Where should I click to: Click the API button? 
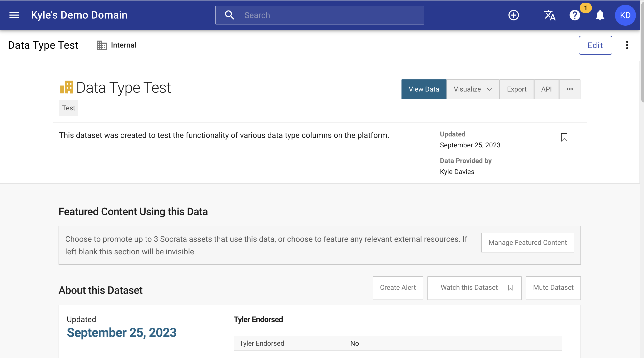[x=546, y=89]
